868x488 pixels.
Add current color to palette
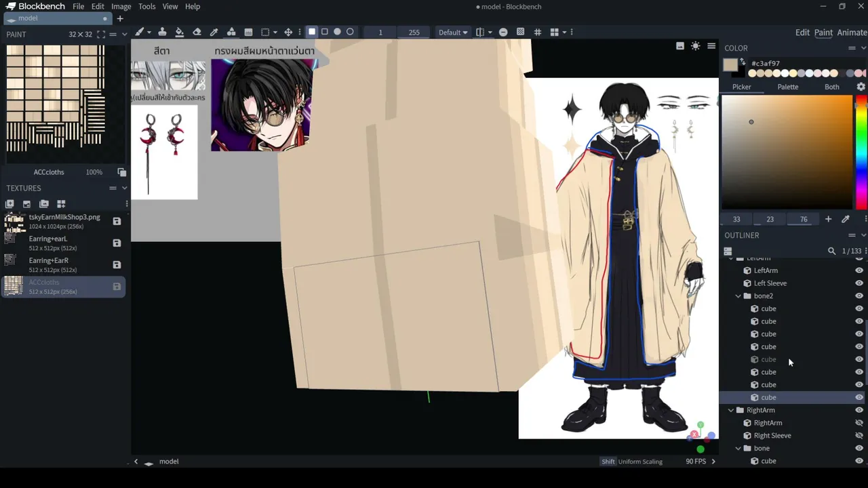point(828,219)
